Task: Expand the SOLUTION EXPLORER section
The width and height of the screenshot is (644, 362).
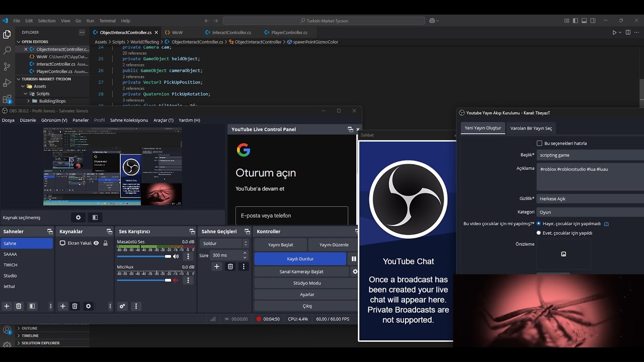Action: tap(40, 343)
